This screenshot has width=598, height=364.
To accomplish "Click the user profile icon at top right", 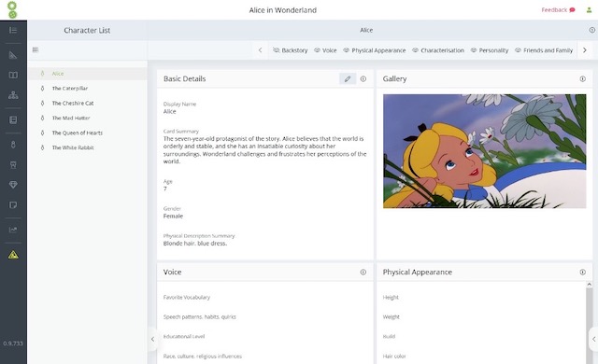I will pyautogui.click(x=589, y=10).
